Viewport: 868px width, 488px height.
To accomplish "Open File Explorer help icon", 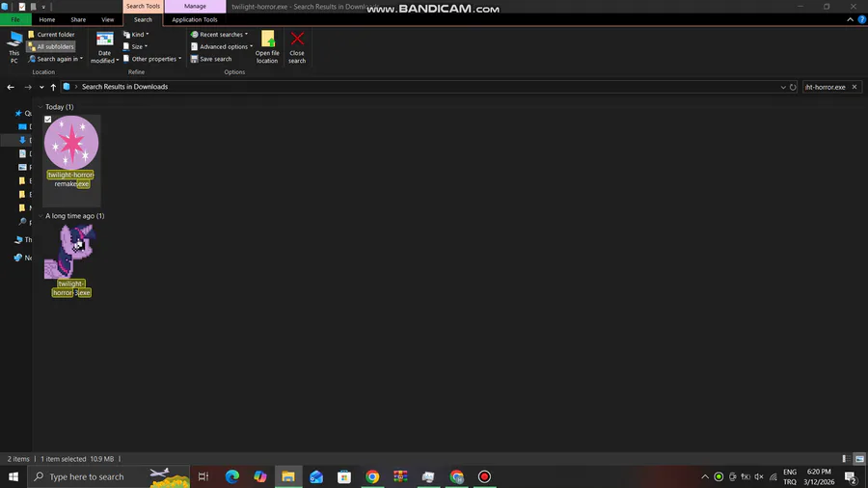I will 862,19.
